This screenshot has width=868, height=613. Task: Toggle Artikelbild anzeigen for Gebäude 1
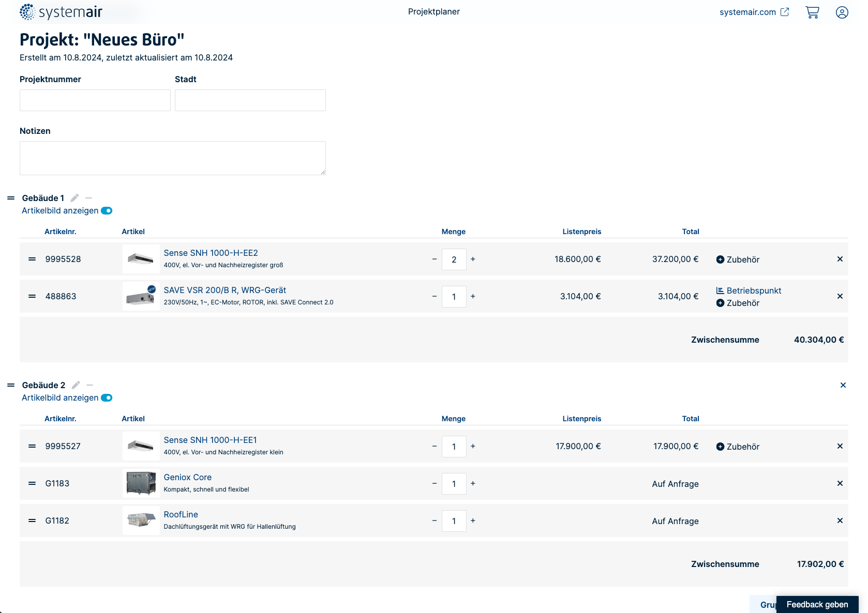click(x=107, y=210)
